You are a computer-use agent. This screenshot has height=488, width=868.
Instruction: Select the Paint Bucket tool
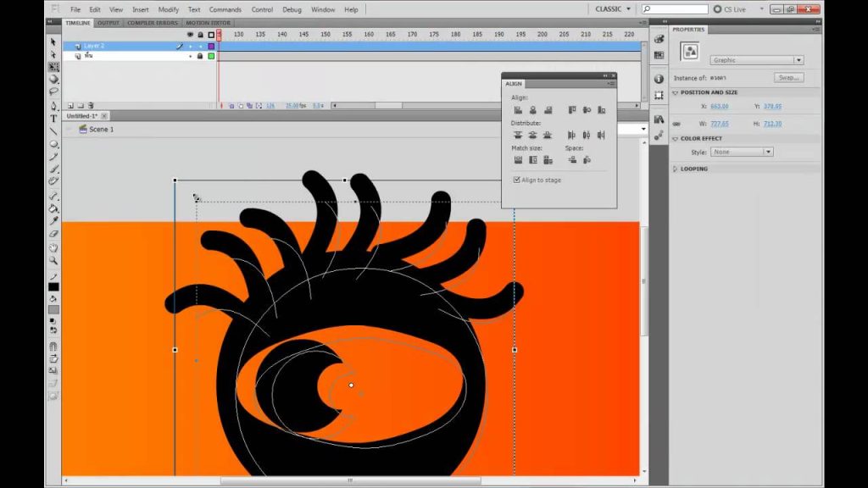(x=53, y=208)
